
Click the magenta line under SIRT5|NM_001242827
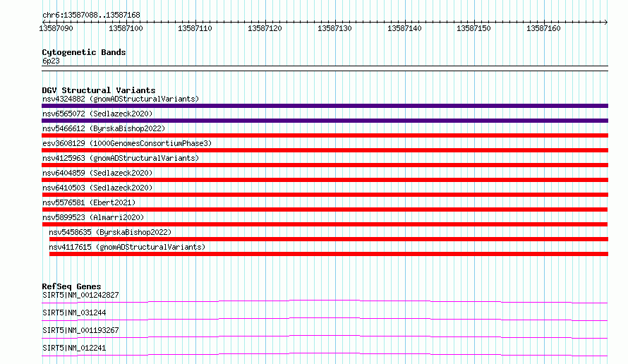pos(325,301)
